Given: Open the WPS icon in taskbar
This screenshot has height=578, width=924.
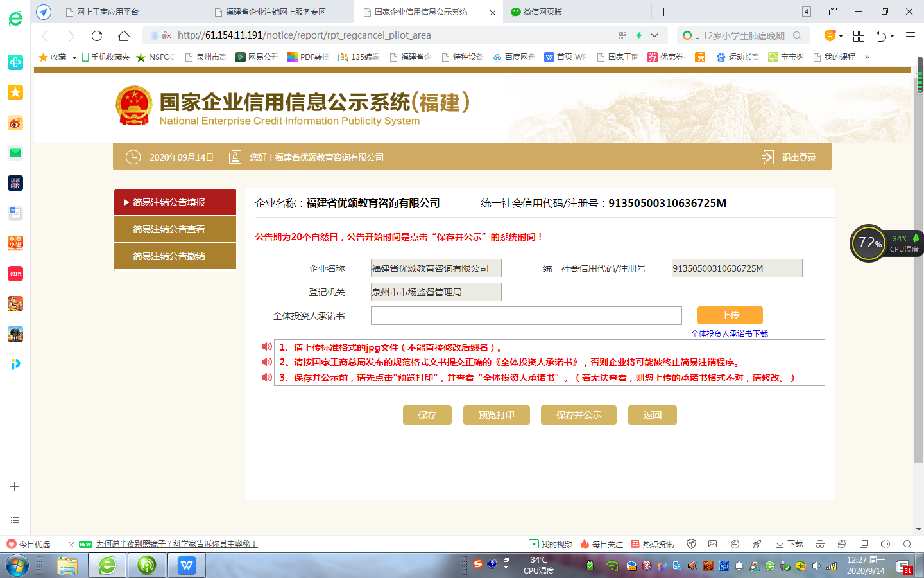Looking at the screenshot, I should pyautogui.click(x=187, y=565).
